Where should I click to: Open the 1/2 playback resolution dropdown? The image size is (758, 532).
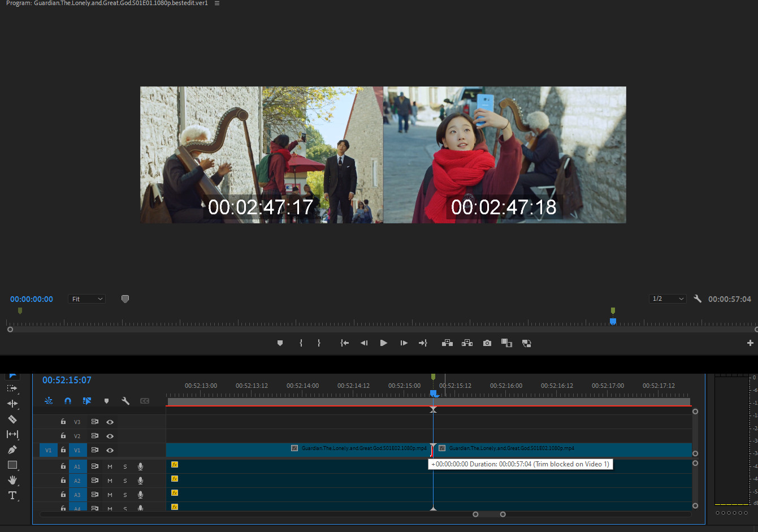tap(668, 299)
